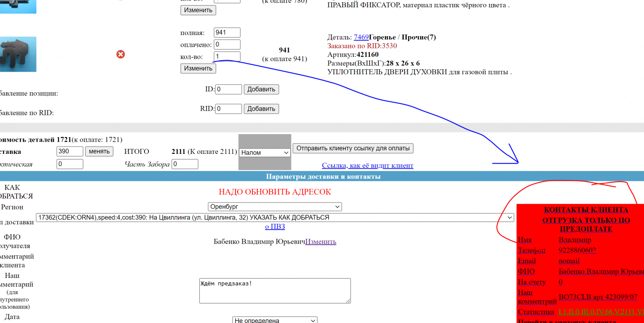
Task: Click the nomail email link in client contacts
Action: coord(569,261)
